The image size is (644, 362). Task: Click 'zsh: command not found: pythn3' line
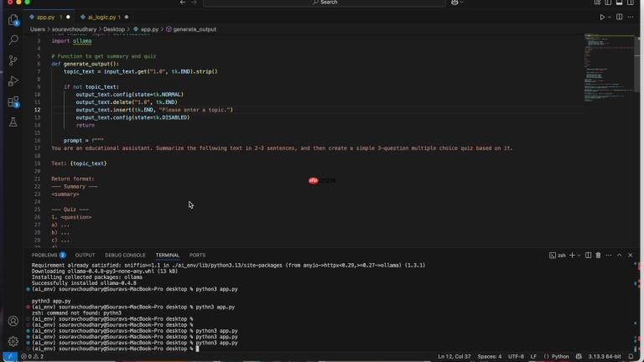coord(76,313)
